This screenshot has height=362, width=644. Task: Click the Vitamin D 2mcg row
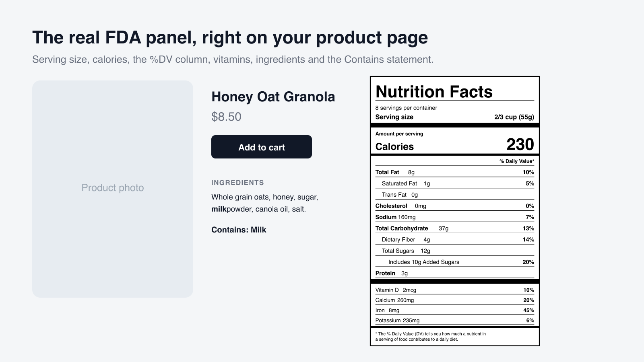click(455, 290)
